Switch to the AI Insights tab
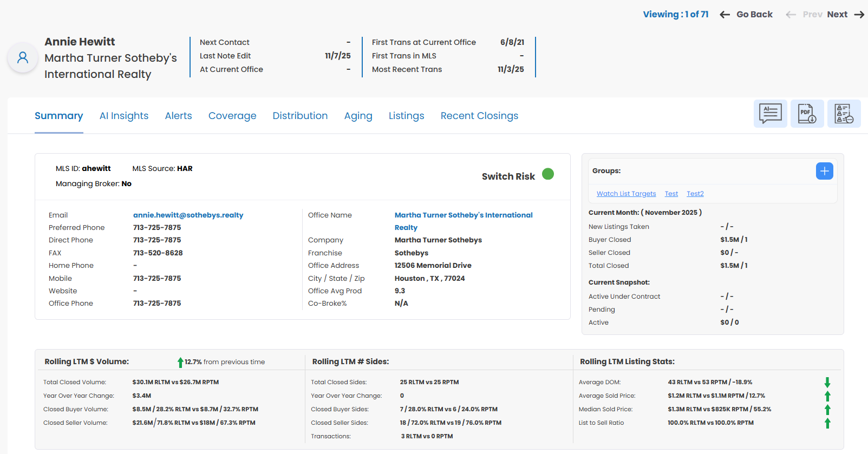Image resolution: width=868 pixels, height=454 pixels. pyautogui.click(x=124, y=116)
